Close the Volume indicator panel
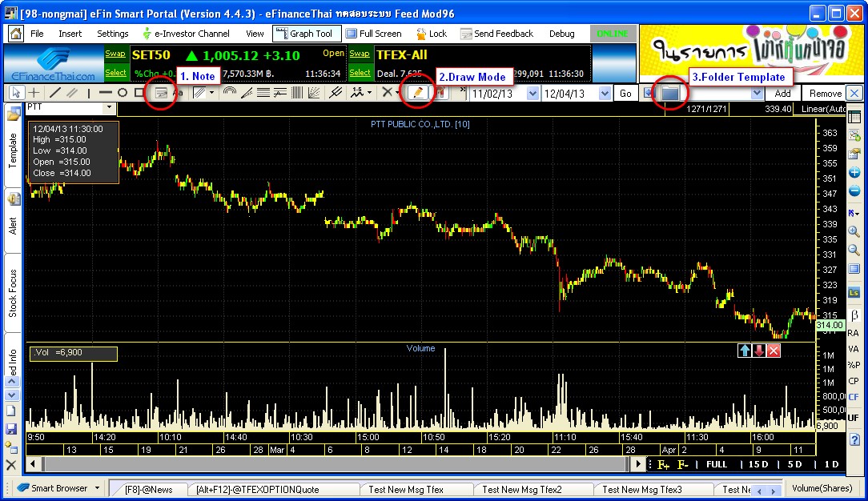Image resolution: width=868 pixels, height=501 pixels. coord(774,350)
